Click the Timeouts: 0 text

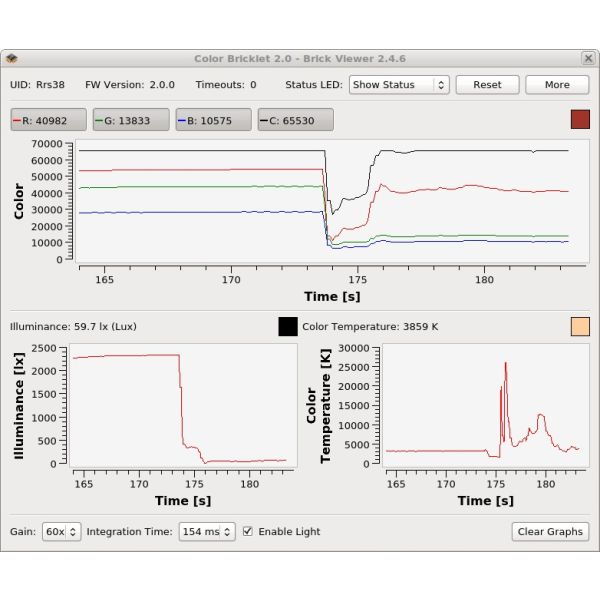226,85
